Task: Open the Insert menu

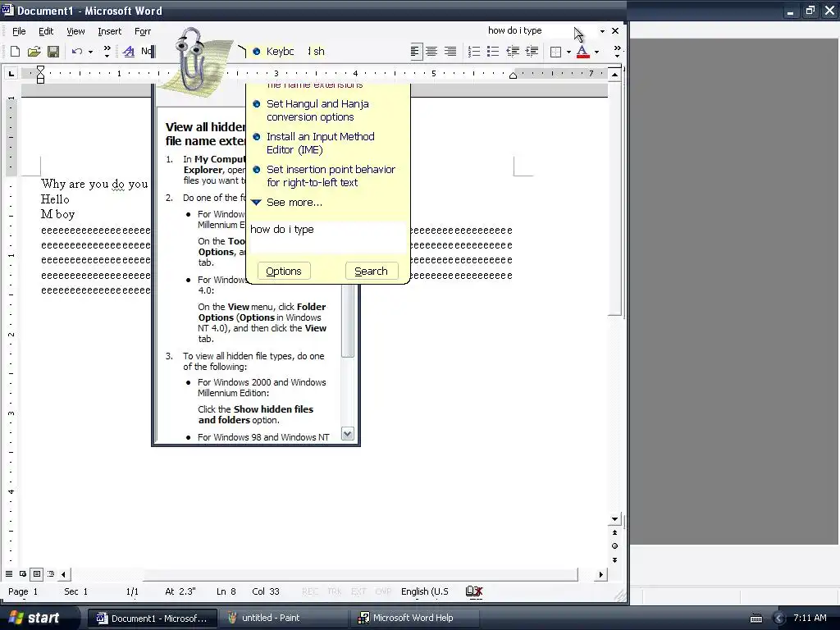Action: [x=109, y=31]
